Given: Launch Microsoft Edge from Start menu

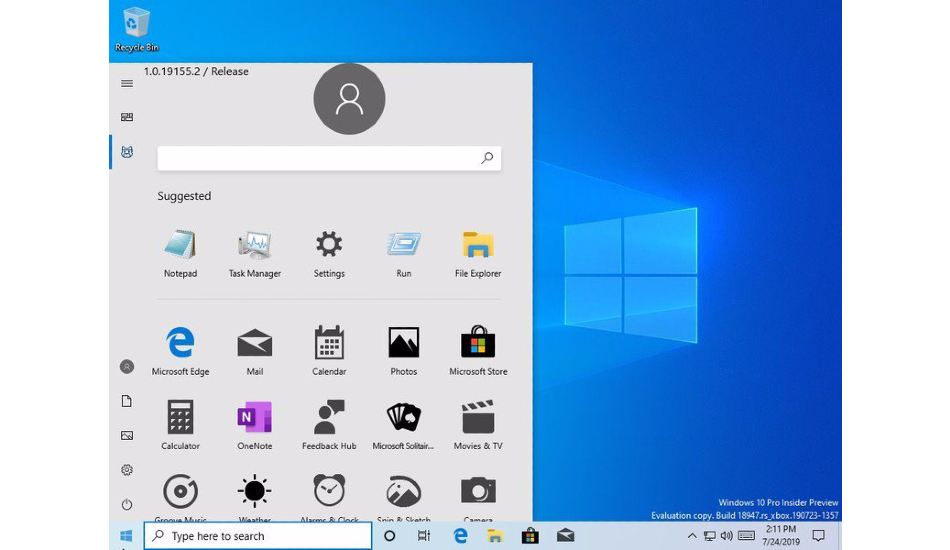Looking at the screenshot, I should click(181, 351).
